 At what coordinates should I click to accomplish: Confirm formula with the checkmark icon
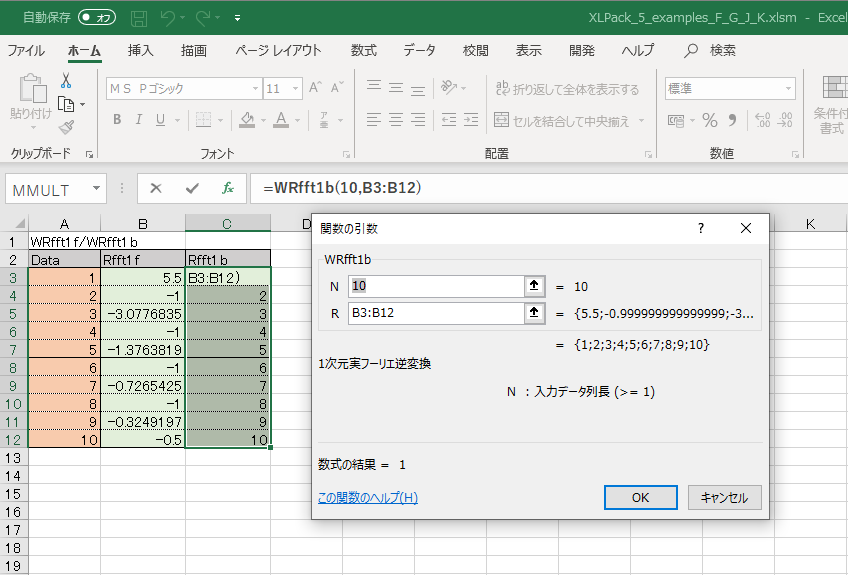(191, 188)
